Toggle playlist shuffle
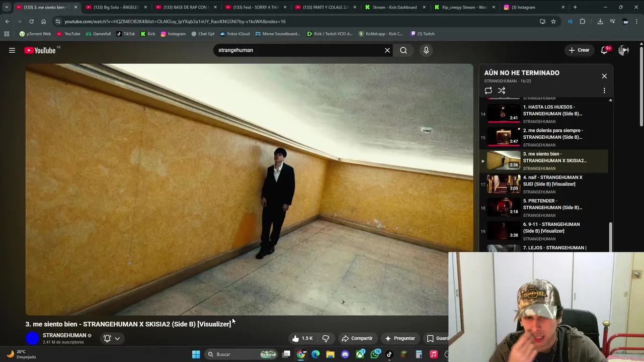 (502, 90)
